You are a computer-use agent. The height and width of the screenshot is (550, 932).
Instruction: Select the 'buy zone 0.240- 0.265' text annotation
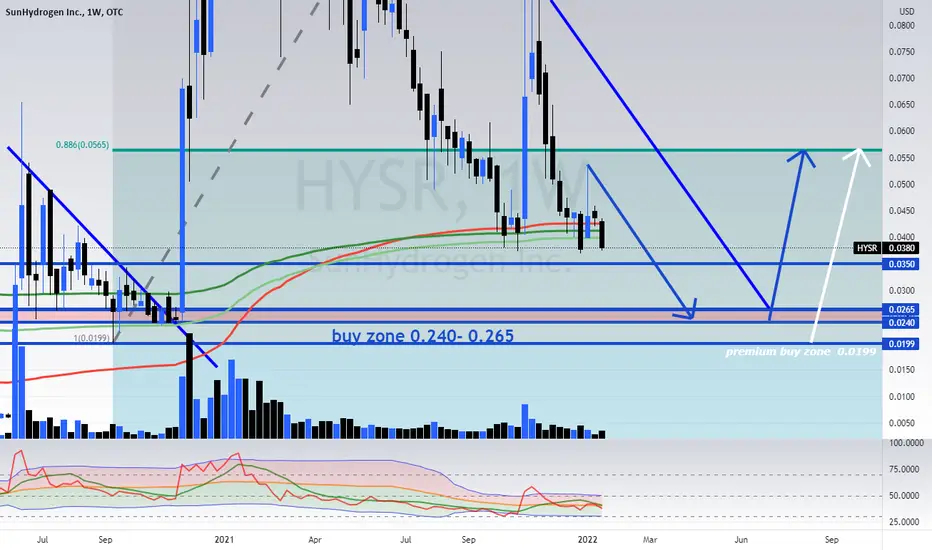pyautogui.click(x=423, y=336)
